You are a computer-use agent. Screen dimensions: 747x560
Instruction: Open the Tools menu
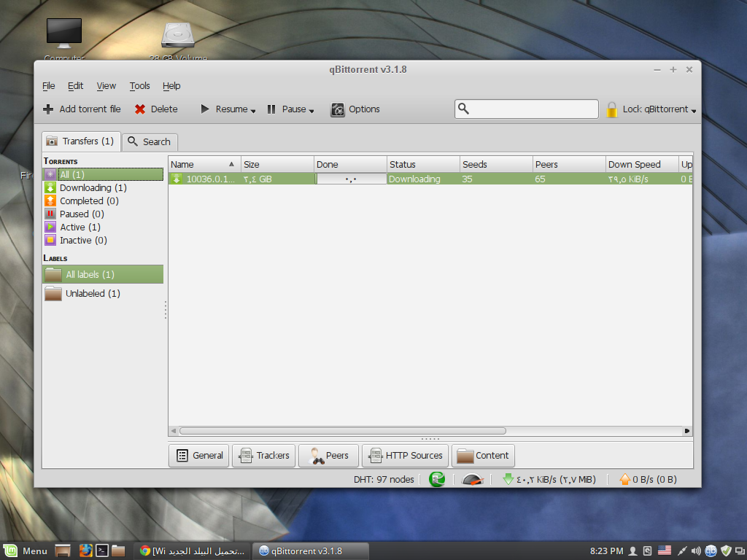point(139,86)
